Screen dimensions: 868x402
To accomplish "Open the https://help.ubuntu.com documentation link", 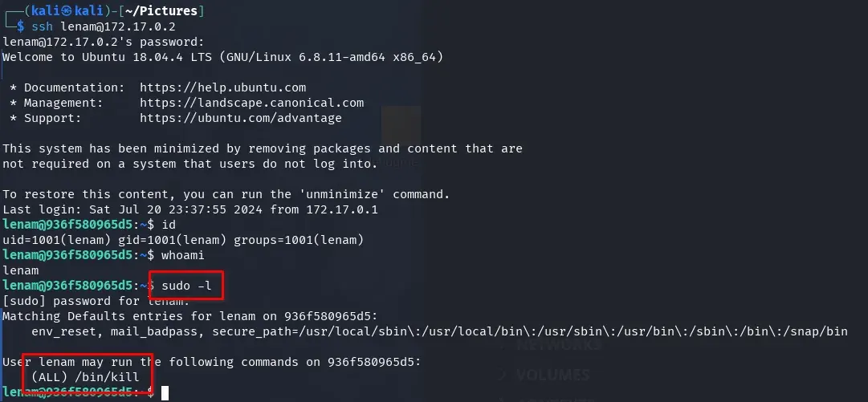I will (x=222, y=87).
